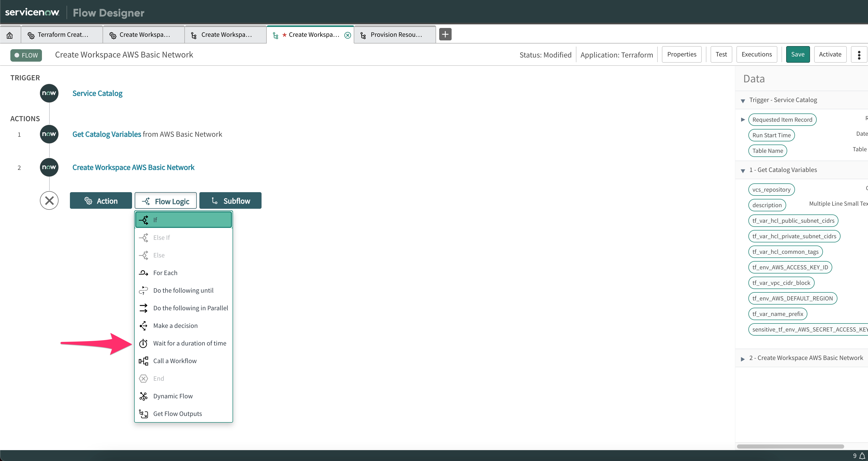Click the Service Catalog trigger now icon
The height and width of the screenshot is (461, 868).
(x=49, y=93)
